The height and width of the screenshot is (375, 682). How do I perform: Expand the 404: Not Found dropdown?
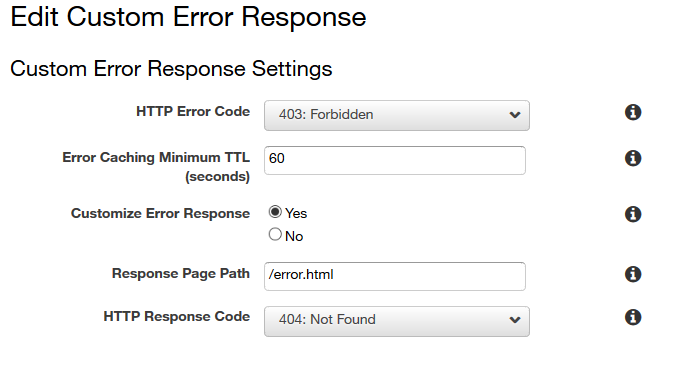[397, 321]
